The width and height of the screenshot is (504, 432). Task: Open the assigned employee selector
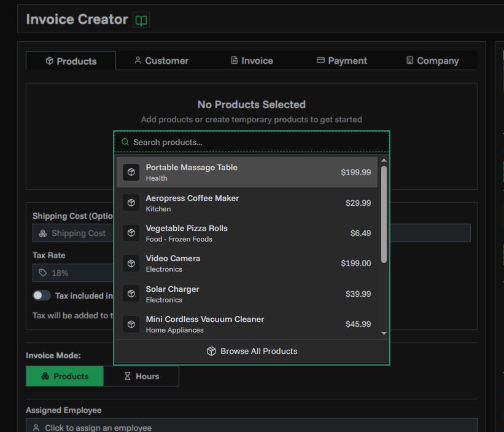[251, 427]
